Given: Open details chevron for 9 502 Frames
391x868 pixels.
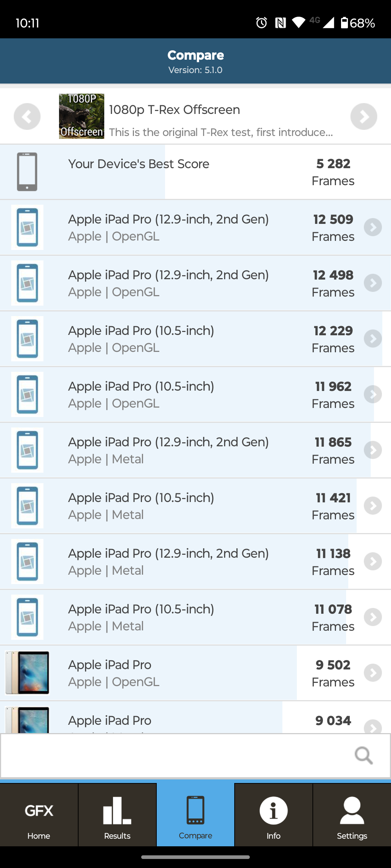Looking at the screenshot, I should click(x=373, y=673).
